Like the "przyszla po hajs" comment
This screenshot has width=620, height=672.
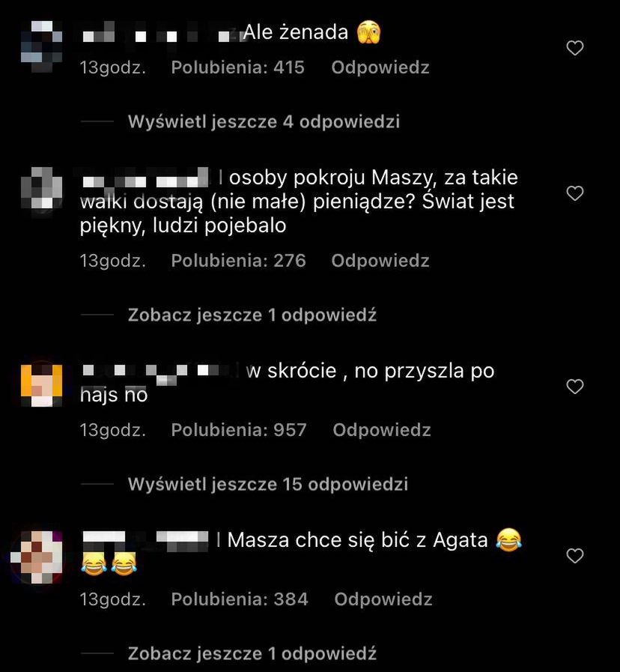[x=575, y=387]
